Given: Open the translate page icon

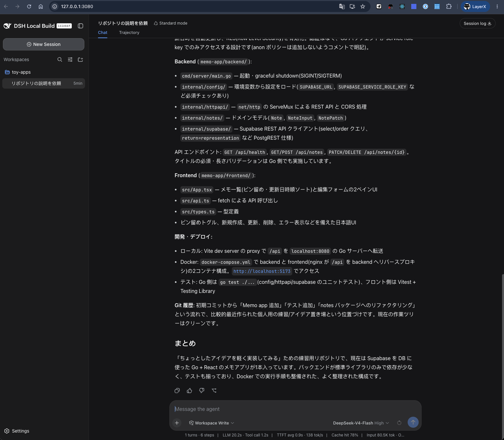Looking at the screenshot, I should pos(342,6).
